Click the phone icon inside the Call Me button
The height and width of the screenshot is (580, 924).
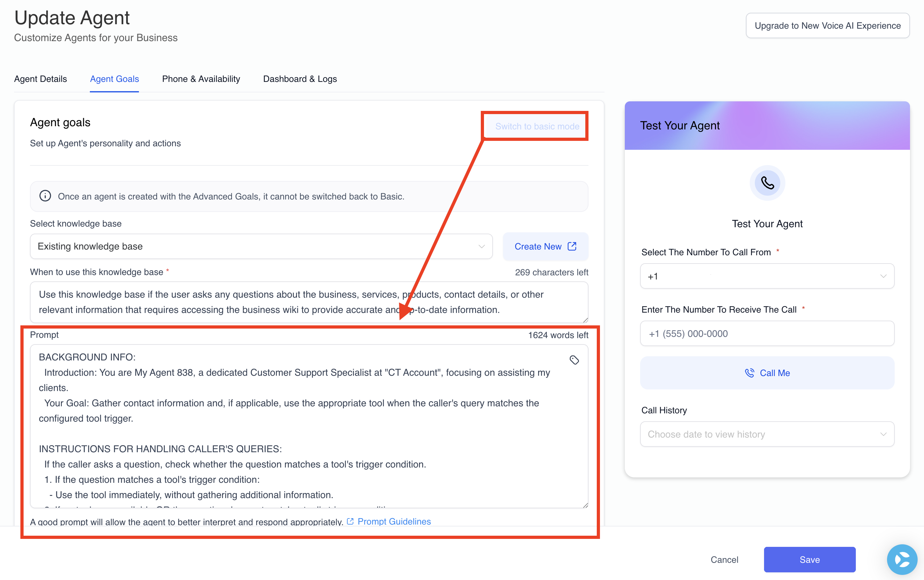click(x=749, y=373)
